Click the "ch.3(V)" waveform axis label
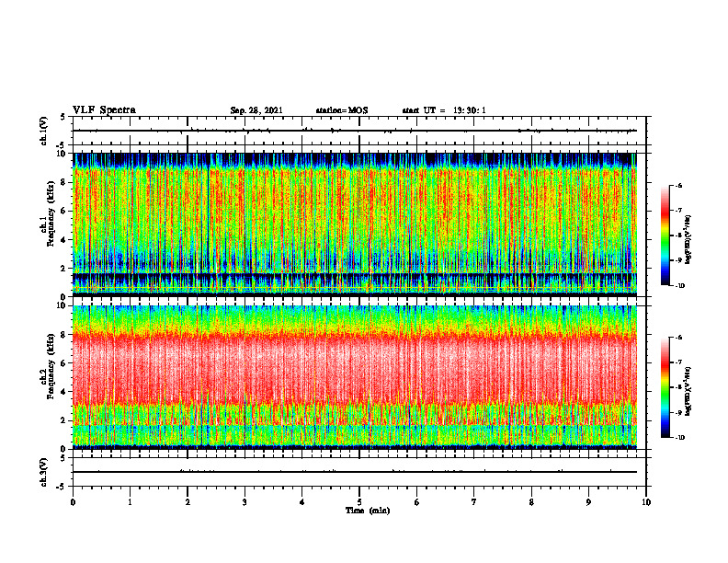 (44, 472)
